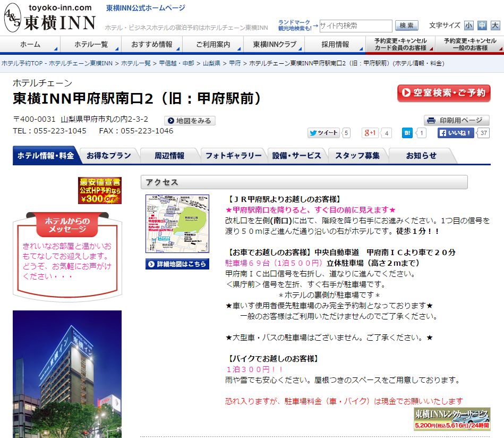Switch to the お得なプラン tab
This screenshot has height=438, width=504.
[x=109, y=155]
